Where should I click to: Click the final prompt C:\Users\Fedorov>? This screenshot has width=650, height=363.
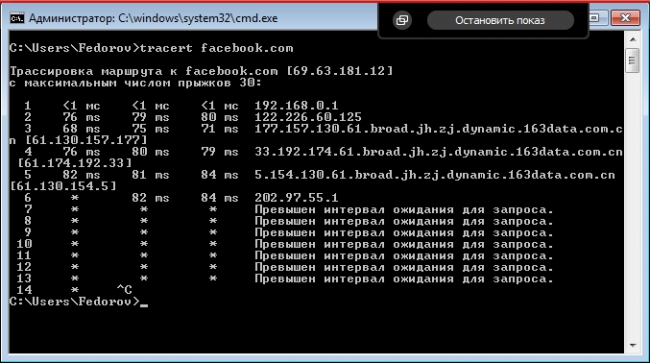[75, 301]
